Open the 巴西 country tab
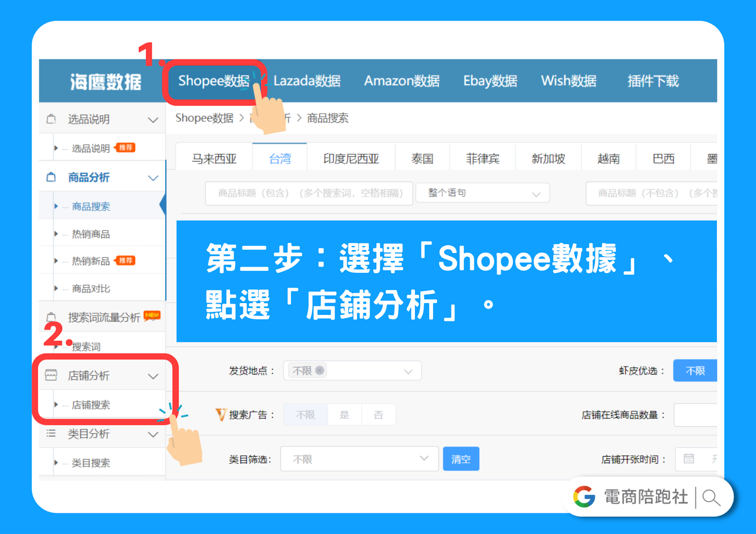 click(x=663, y=158)
